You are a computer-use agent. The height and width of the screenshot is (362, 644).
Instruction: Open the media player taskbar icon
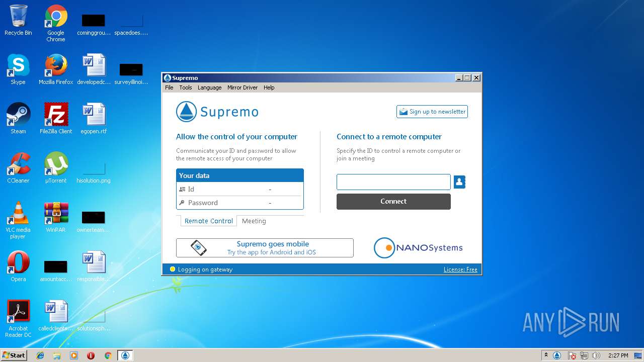coord(74,355)
